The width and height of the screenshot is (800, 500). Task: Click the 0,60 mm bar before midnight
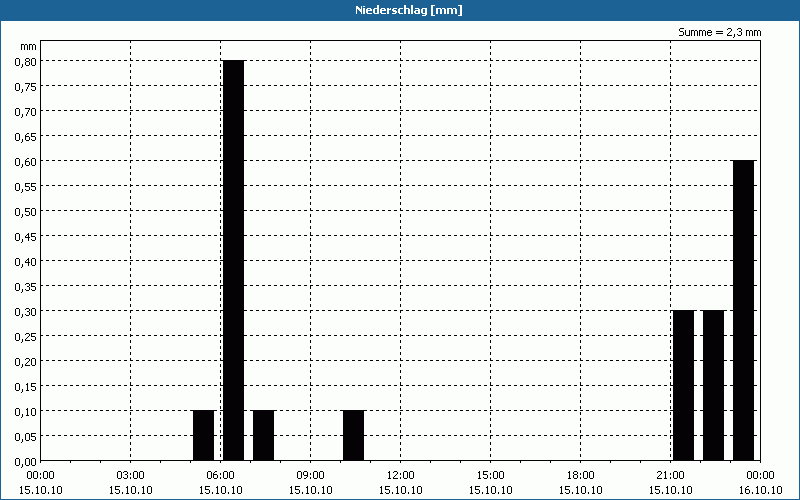pos(743,310)
